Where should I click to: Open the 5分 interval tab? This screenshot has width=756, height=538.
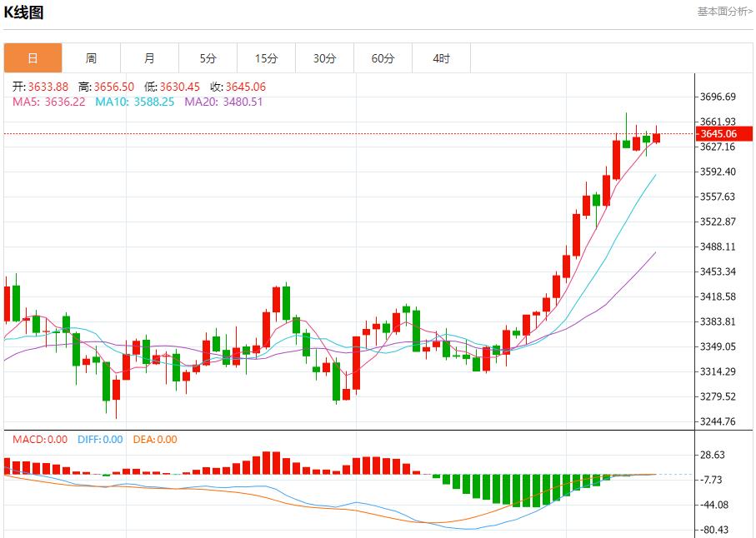tap(208, 58)
